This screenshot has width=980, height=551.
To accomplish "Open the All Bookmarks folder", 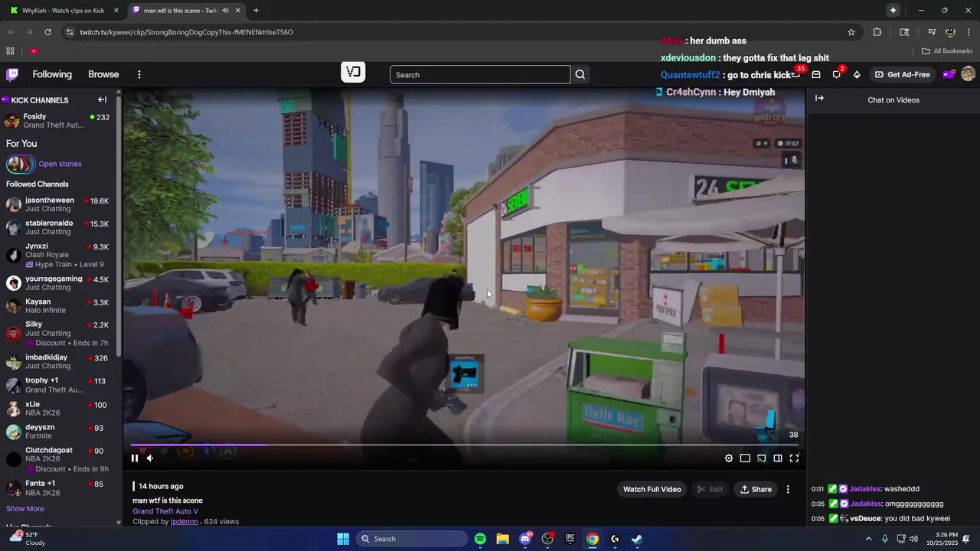I will click(947, 51).
